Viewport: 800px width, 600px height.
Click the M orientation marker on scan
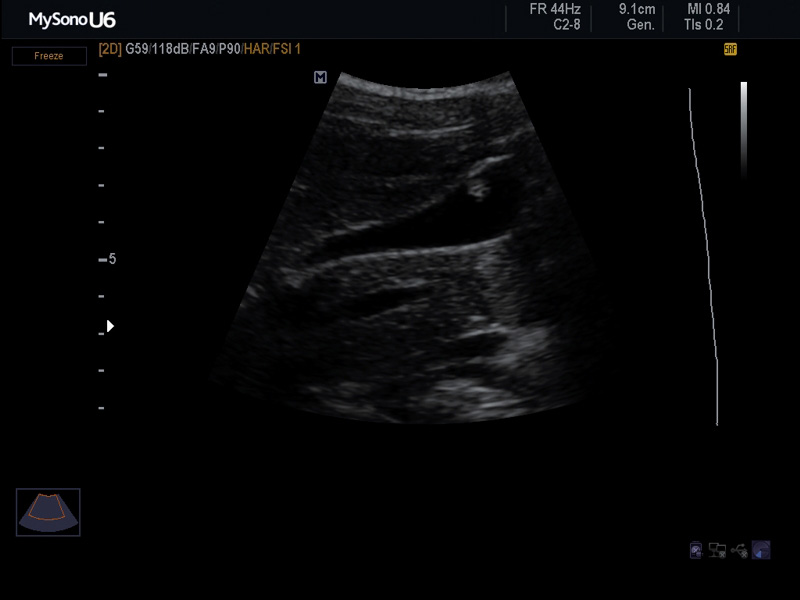pyautogui.click(x=320, y=78)
